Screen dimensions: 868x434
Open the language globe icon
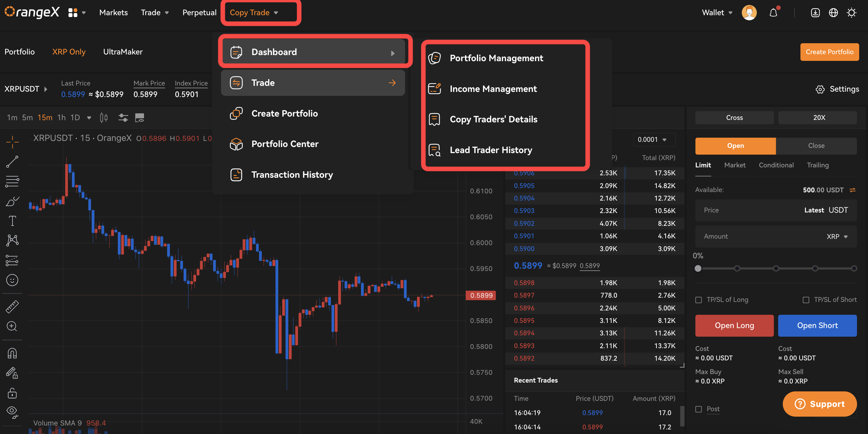click(x=833, y=13)
